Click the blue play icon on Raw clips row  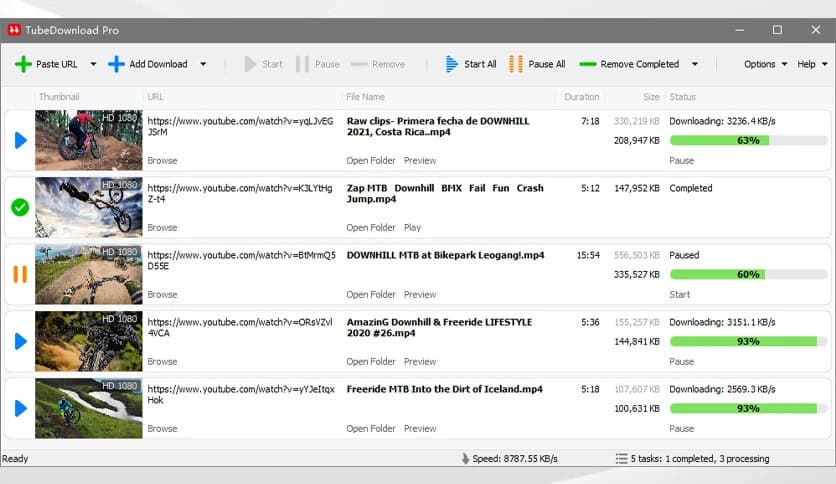coord(20,140)
